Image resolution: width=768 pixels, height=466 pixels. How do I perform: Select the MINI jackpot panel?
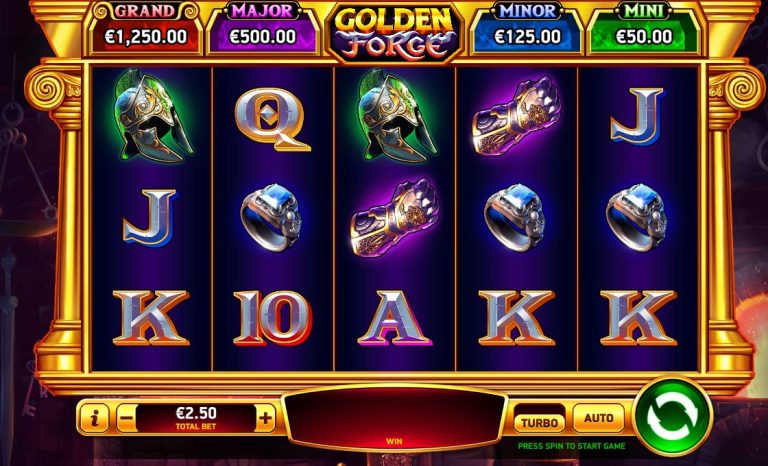pos(644,28)
